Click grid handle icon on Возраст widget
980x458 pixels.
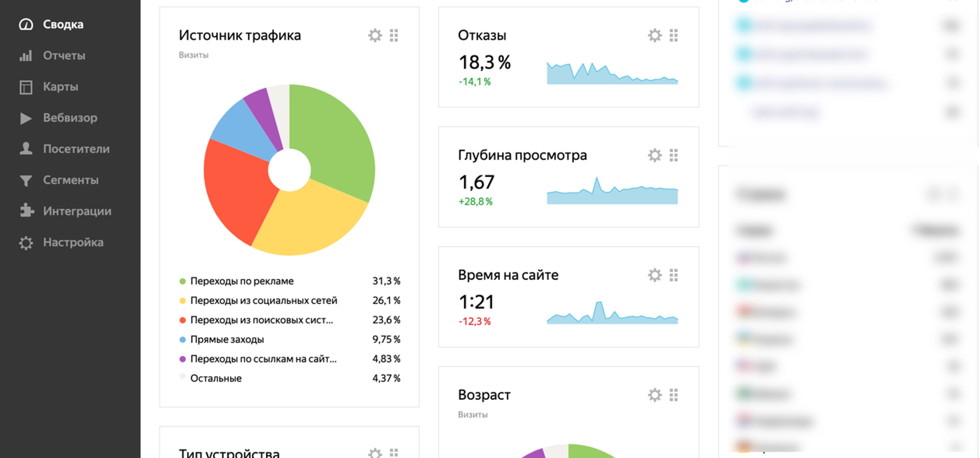pos(673,395)
